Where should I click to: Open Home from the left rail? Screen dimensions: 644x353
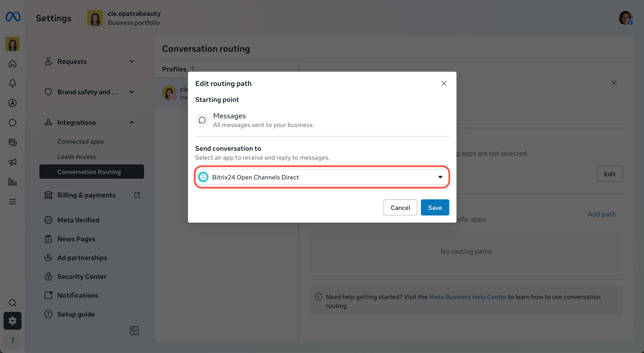(x=13, y=64)
